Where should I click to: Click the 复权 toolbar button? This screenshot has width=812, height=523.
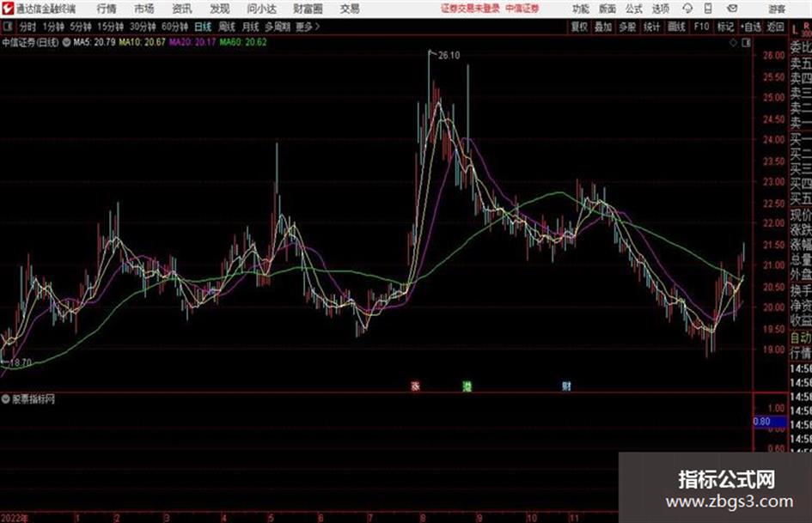pyautogui.click(x=579, y=27)
